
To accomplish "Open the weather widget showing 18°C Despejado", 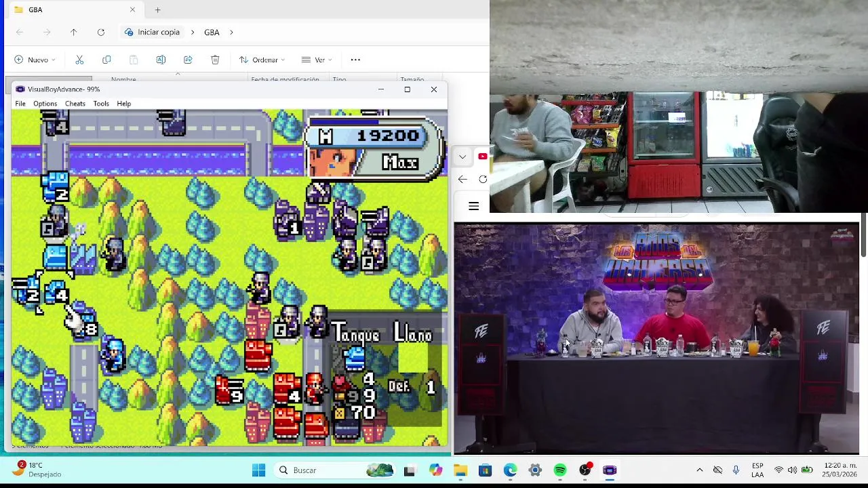I will tap(39, 470).
